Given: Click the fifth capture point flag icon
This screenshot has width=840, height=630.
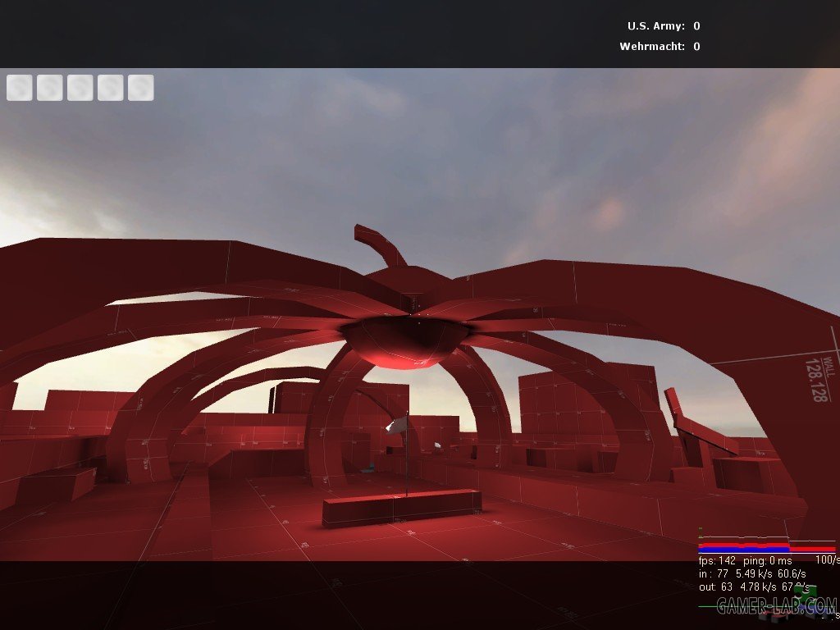Looking at the screenshot, I should coord(141,88).
